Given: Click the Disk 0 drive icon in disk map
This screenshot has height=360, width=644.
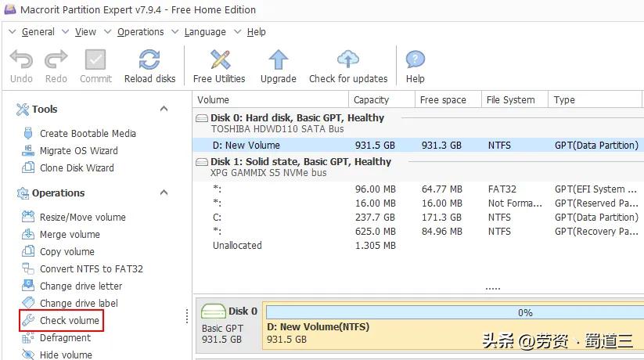Looking at the screenshot, I should point(213,311).
